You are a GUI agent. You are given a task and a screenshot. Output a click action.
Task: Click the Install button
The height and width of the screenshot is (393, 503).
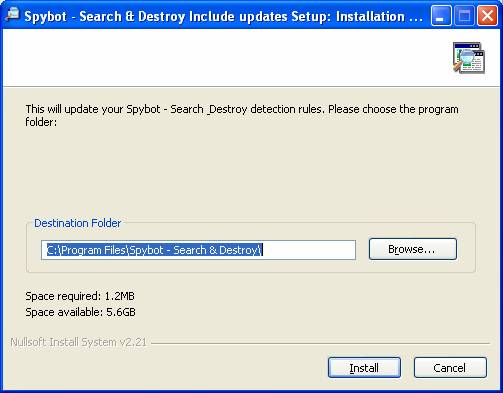pyautogui.click(x=364, y=368)
